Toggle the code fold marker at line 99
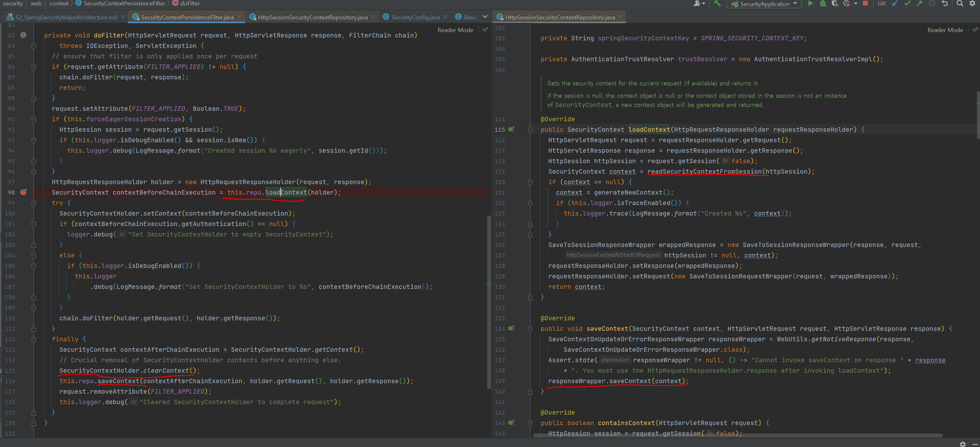The height and width of the screenshot is (447, 980). pos(33,203)
